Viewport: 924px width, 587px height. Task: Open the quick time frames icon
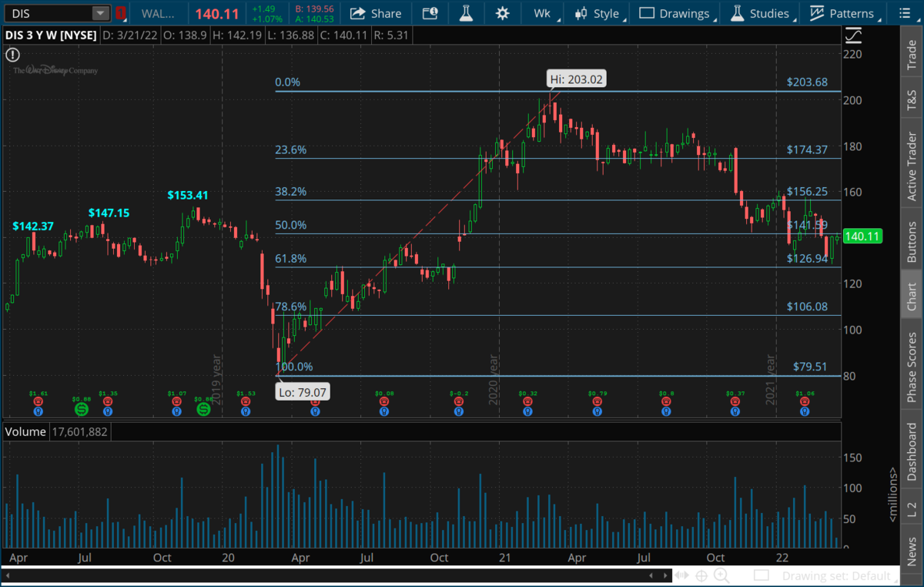pos(430,13)
